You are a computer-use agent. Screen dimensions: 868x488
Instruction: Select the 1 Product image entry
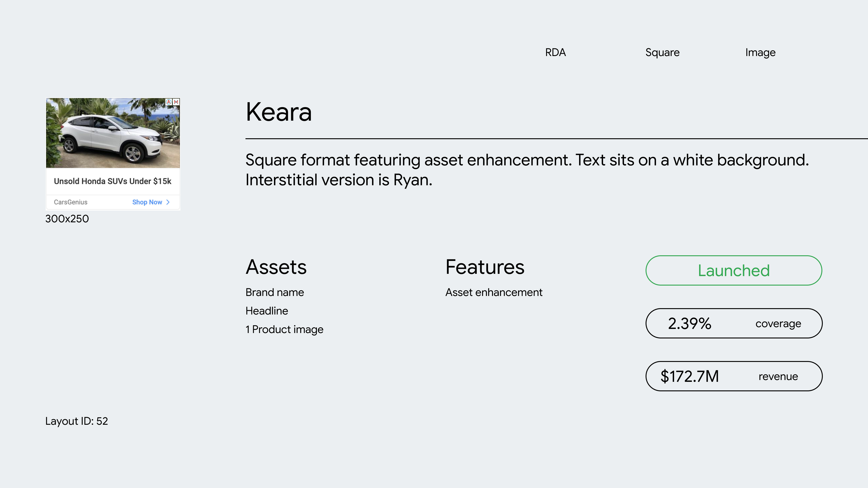pyautogui.click(x=284, y=329)
